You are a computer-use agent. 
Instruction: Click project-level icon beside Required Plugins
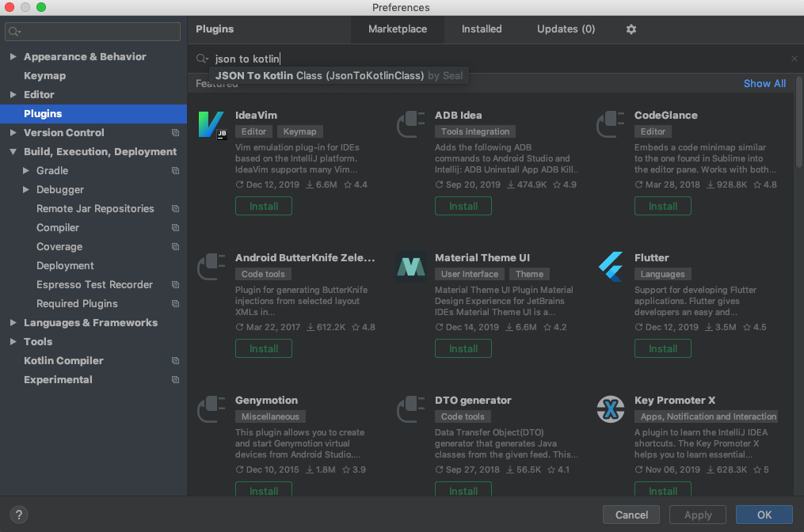(175, 303)
